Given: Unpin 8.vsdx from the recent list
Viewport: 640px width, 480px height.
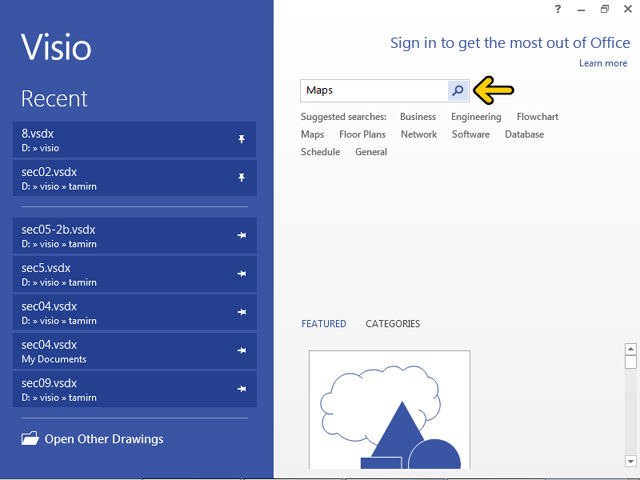Looking at the screenshot, I should [241, 140].
